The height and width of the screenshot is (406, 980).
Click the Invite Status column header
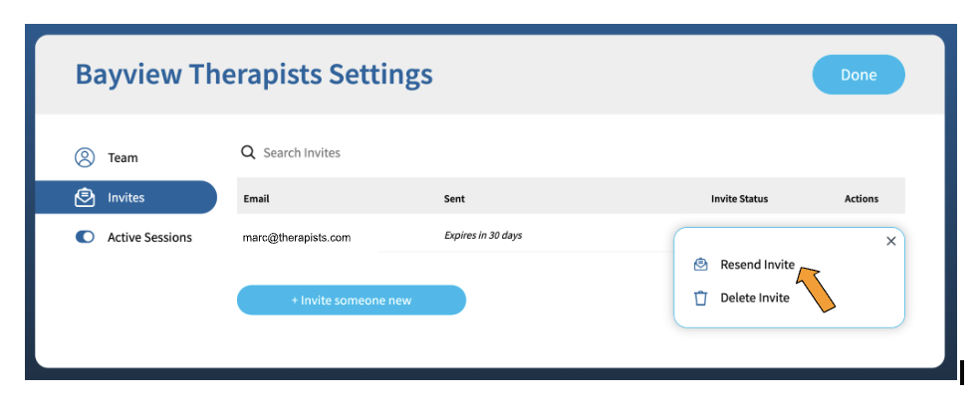739,199
